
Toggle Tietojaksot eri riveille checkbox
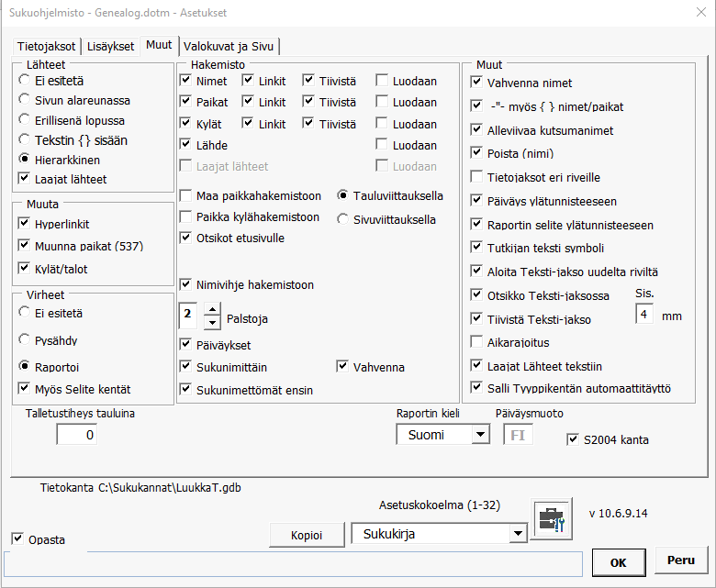[x=476, y=176]
